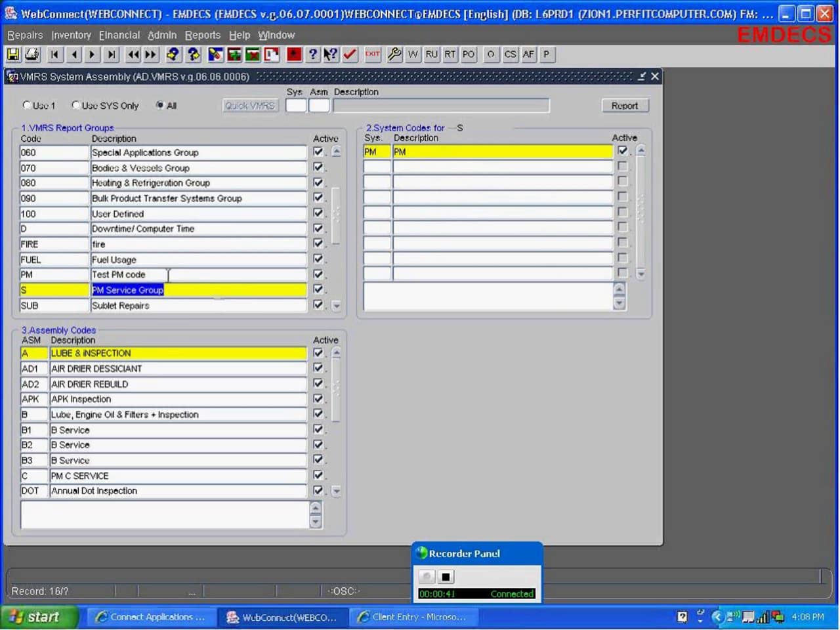Uncheck Active box for Fuel Usage group
This screenshot has height=630, width=840.
[318, 259]
